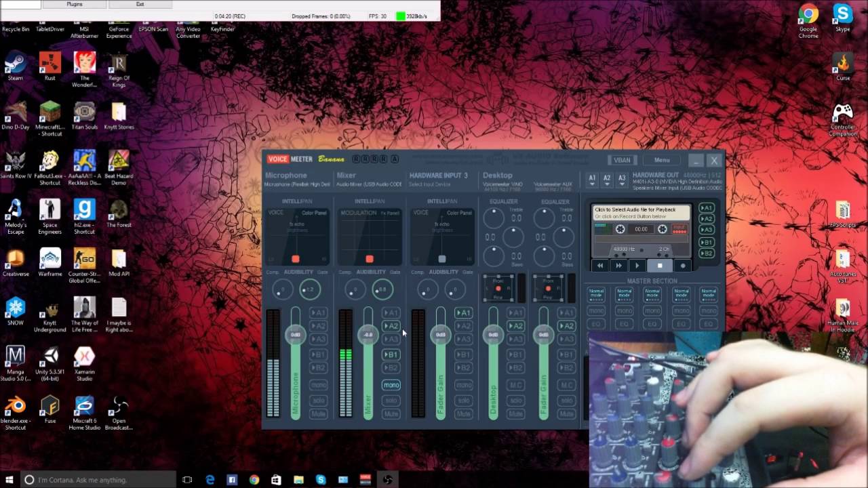The width and height of the screenshot is (868, 488).
Task: Open File Explorer from the taskbar
Action: (298, 480)
